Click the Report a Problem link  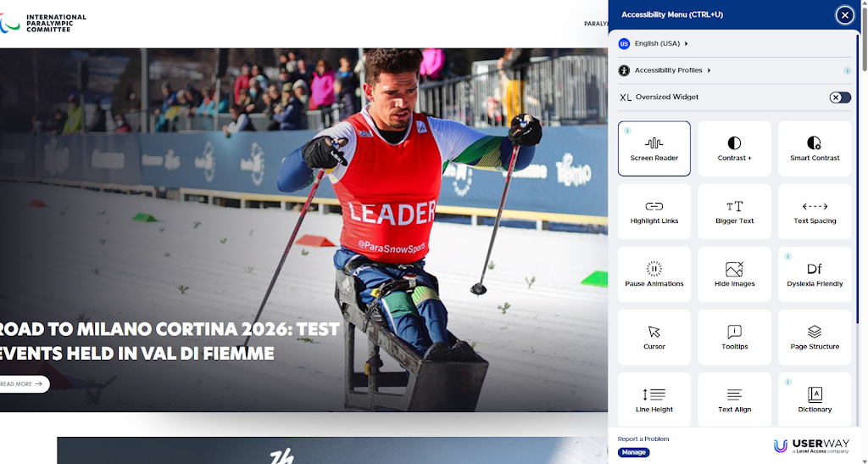click(643, 439)
